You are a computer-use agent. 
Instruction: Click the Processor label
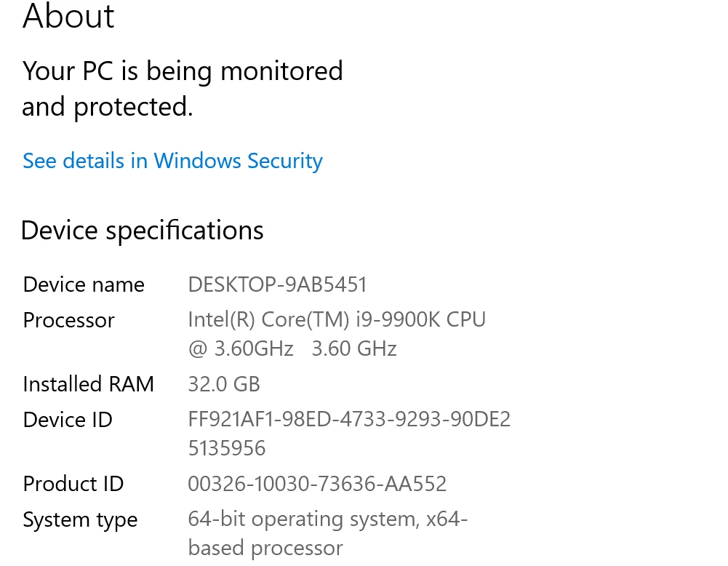(x=69, y=320)
